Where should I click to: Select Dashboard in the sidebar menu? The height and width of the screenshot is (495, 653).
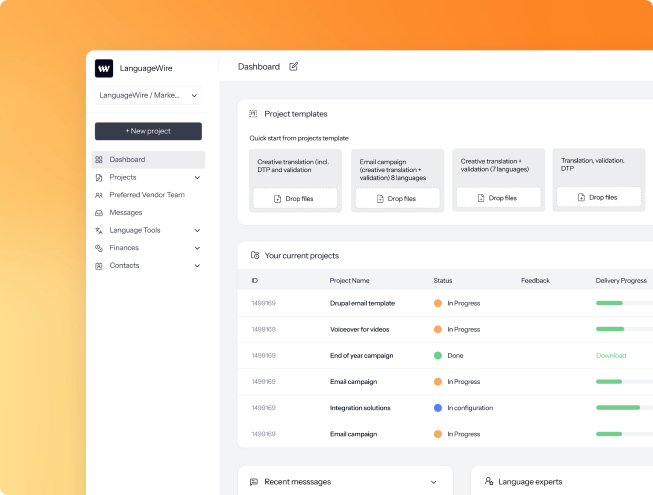pos(148,160)
